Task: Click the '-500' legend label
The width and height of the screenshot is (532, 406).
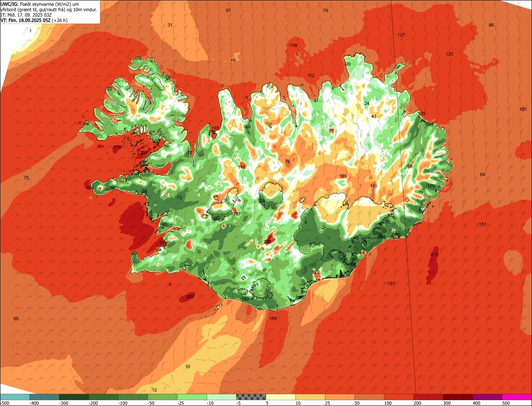Action: 5,403
